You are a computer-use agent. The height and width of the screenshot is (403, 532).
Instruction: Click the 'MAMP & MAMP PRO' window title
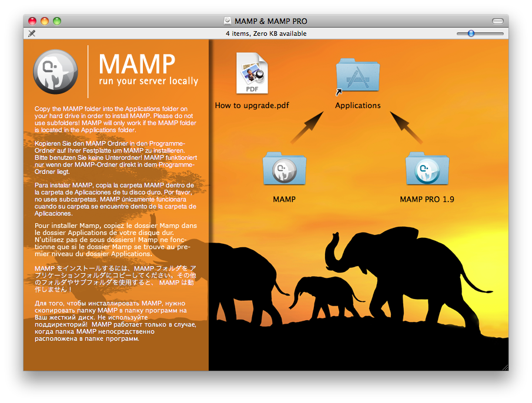click(271, 21)
